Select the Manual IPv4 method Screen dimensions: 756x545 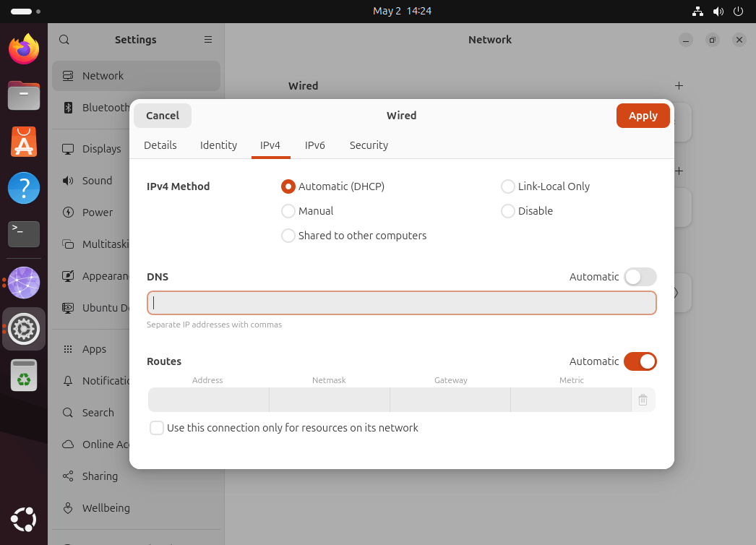(x=288, y=211)
